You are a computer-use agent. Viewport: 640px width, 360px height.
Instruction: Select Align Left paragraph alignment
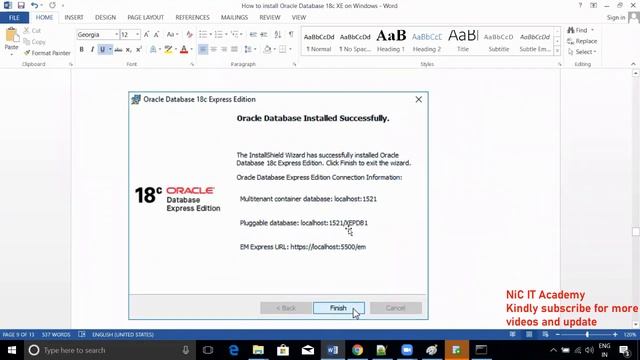point(202,50)
